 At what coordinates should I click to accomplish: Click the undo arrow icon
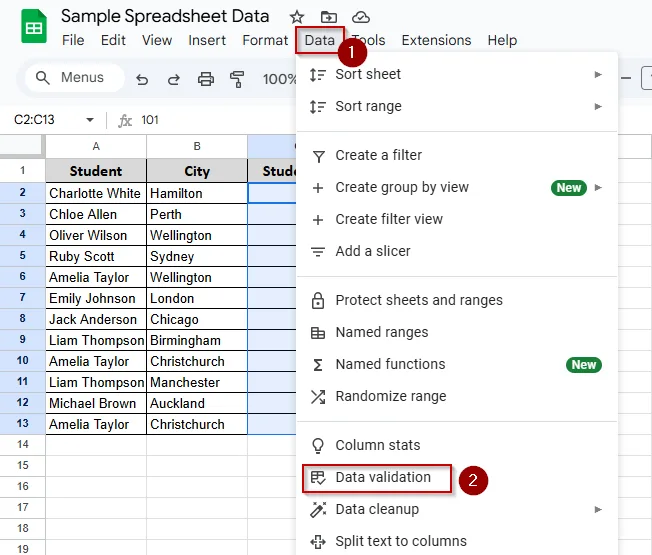coord(142,79)
